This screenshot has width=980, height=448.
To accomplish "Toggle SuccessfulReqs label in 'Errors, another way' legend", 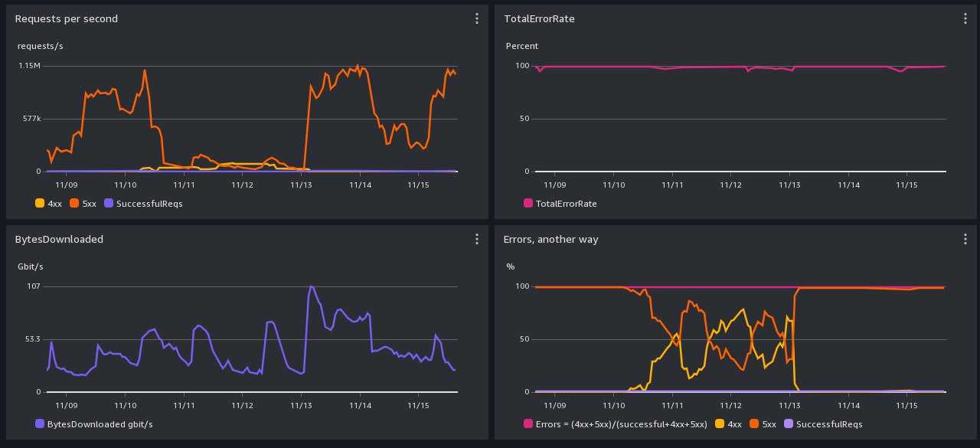I will (x=829, y=424).
